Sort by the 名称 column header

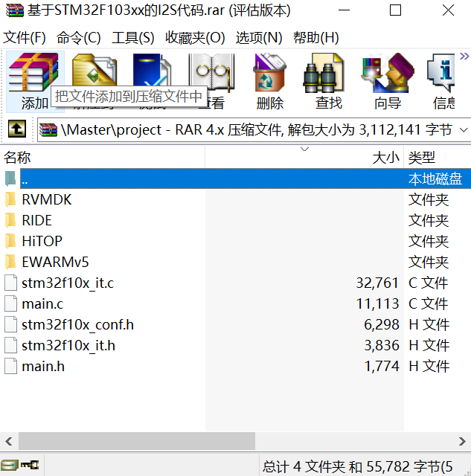103,157
